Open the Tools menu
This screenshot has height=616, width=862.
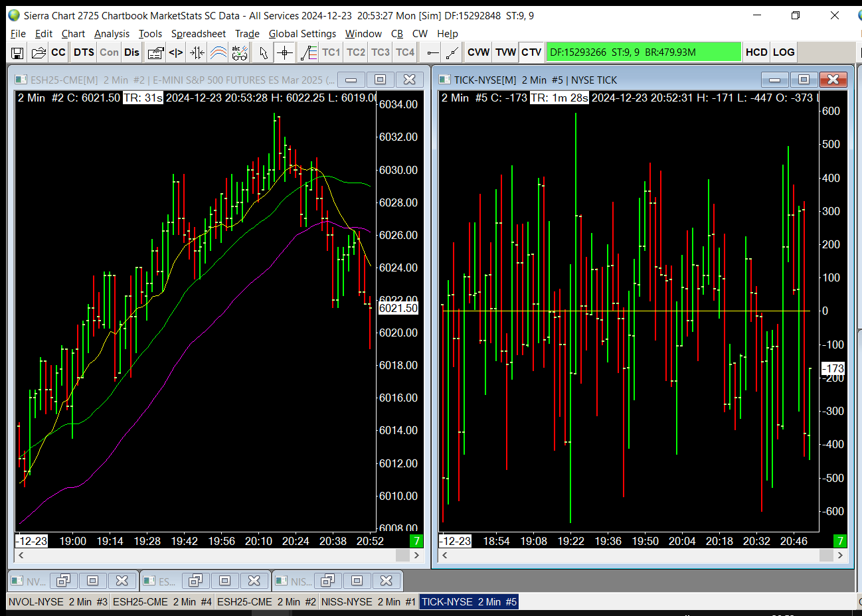[150, 34]
